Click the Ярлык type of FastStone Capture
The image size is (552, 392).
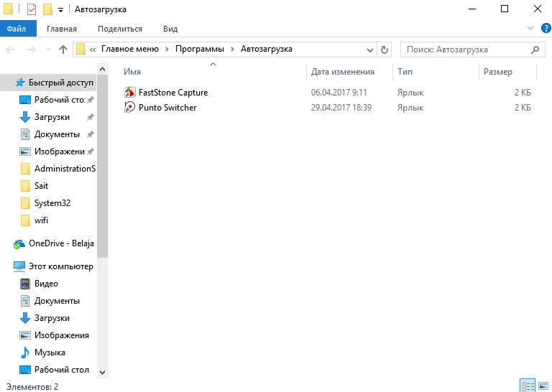pyautogui.click(x=410, y=93)
